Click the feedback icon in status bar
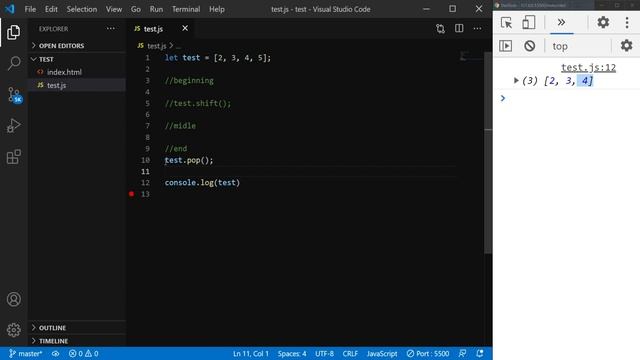Viewport: 640px width, 360px height. [x=462, y=353]
